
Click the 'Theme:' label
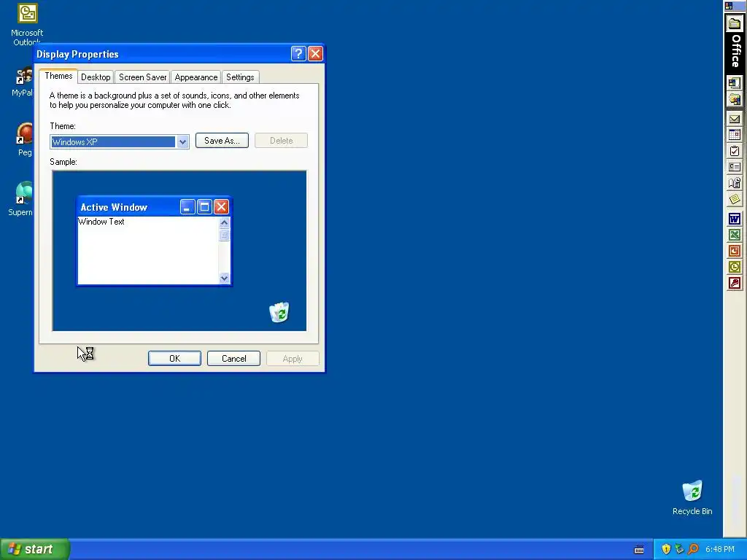63,125
